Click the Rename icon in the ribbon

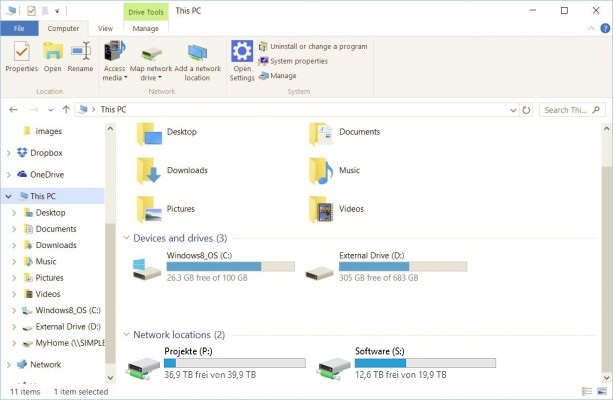point(80,52)
